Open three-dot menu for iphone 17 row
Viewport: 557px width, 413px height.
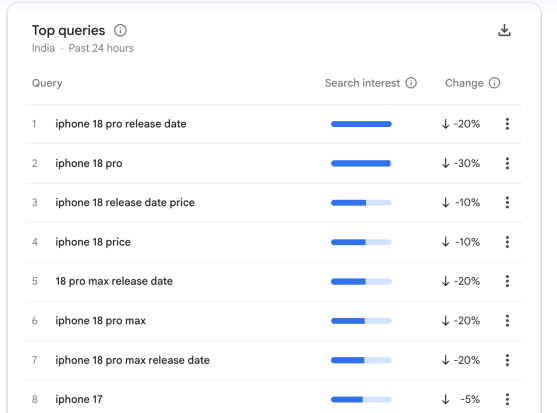point(507,399)
